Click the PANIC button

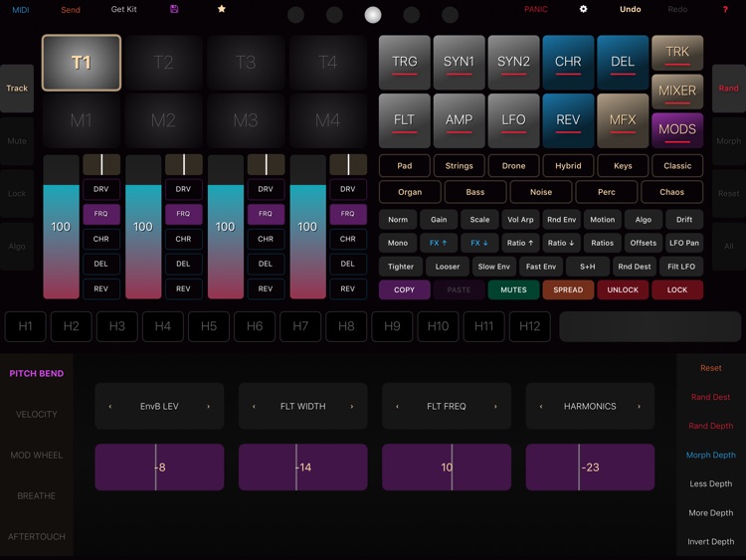[536, 9]
